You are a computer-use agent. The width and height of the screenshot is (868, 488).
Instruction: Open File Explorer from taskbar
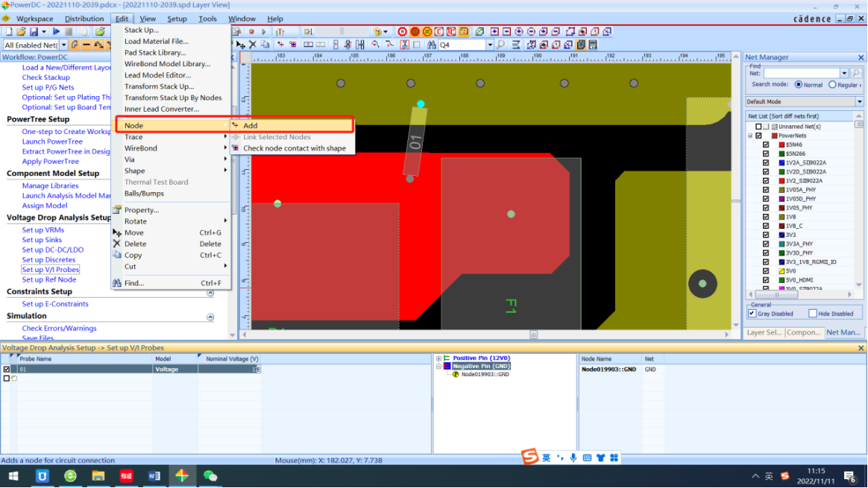(98, 476)
